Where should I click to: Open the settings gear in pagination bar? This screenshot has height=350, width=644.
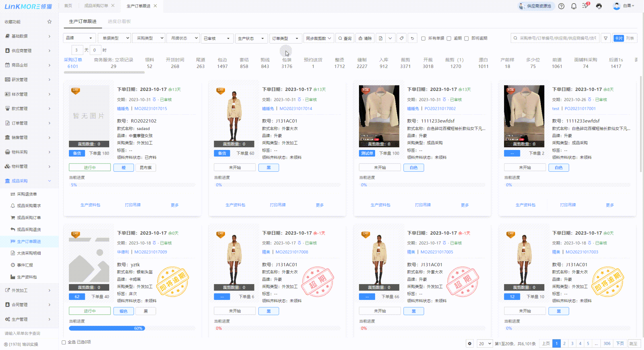click(x=470, y=343)
